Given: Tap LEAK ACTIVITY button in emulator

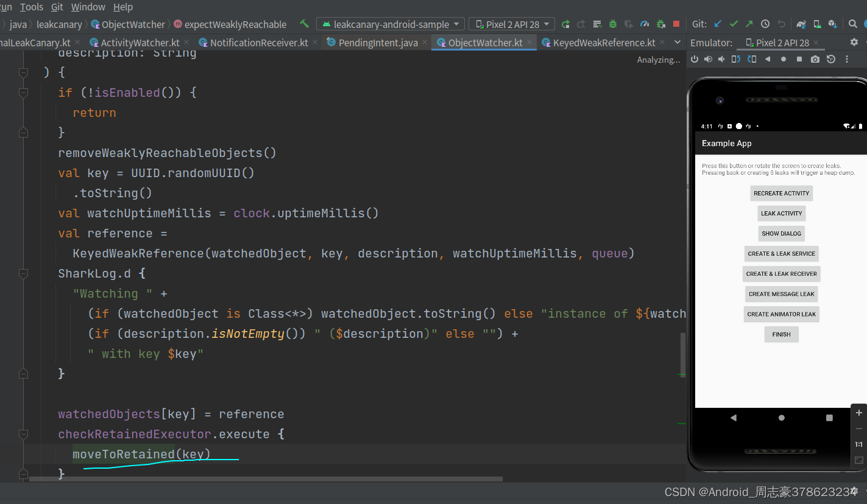Looking at the screenshot, I should click(781, 213).
